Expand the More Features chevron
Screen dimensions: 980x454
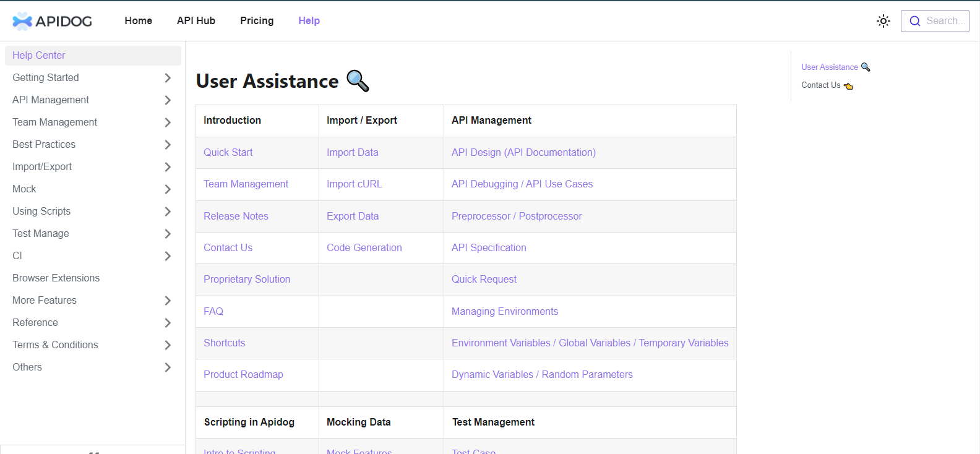pyautogui.click(x=168, y=301)
